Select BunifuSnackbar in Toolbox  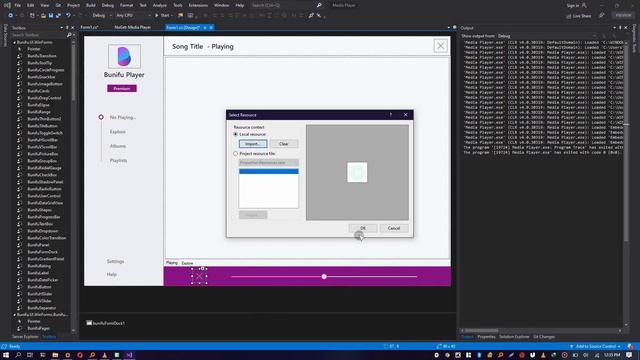(x=41, y=77)
